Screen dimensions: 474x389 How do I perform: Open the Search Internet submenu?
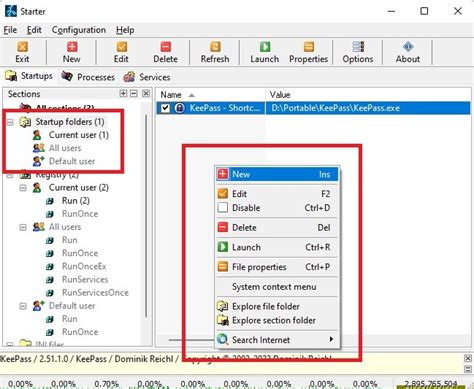pyautogui.click(x=277, y=340)
